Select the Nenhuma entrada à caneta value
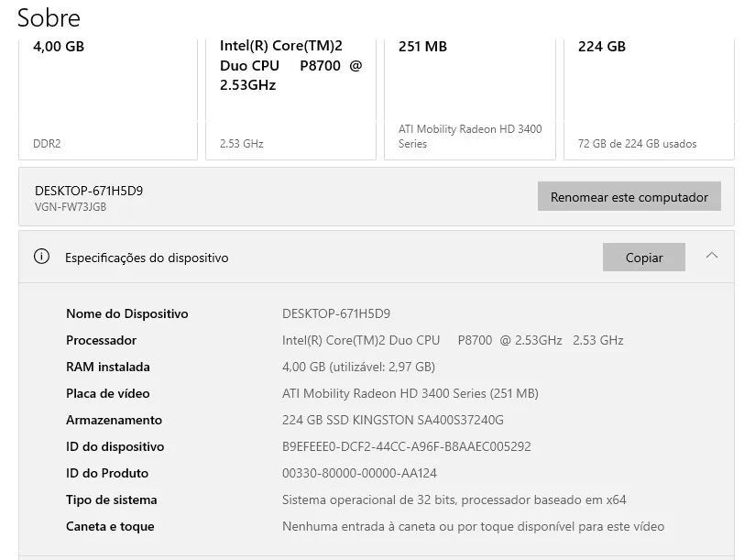 (x=473, y=526)
